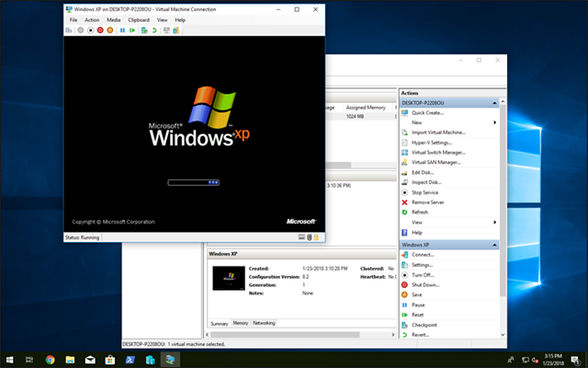Screen dimensions: 588x368
Task: Open Microsoft Store from the taskbar
Action: click(x=110, y=360)
